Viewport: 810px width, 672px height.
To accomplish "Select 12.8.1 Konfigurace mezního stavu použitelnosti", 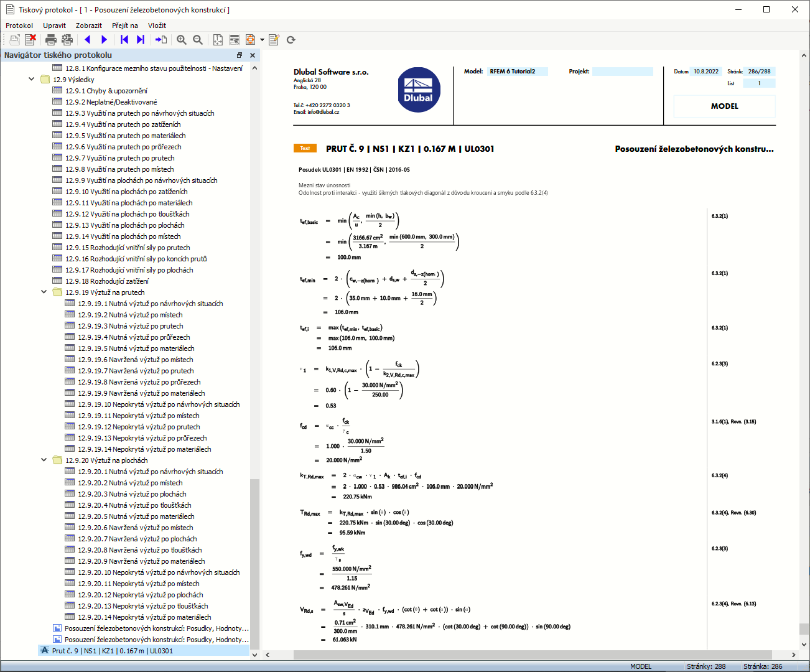I will click(x=154, y=68).
